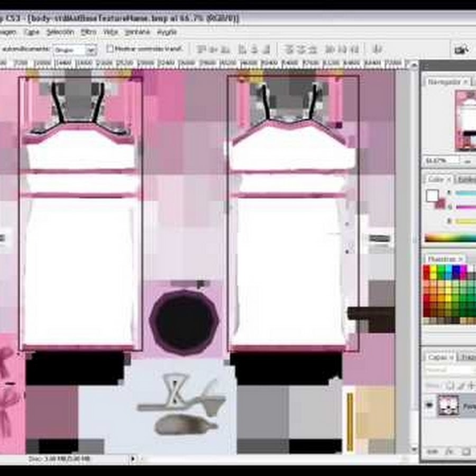Expand the status bar info arrow
Screen dimensions: 476x476
(x=133, y=459)
